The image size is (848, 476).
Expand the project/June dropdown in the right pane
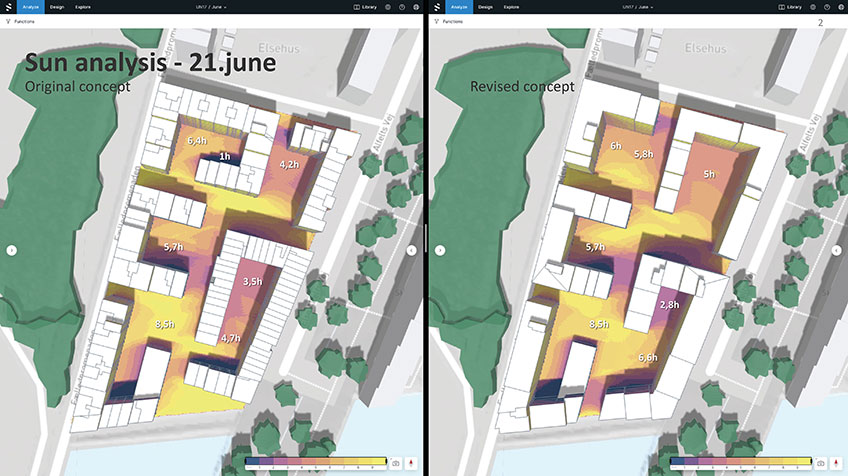pos(635,7)
